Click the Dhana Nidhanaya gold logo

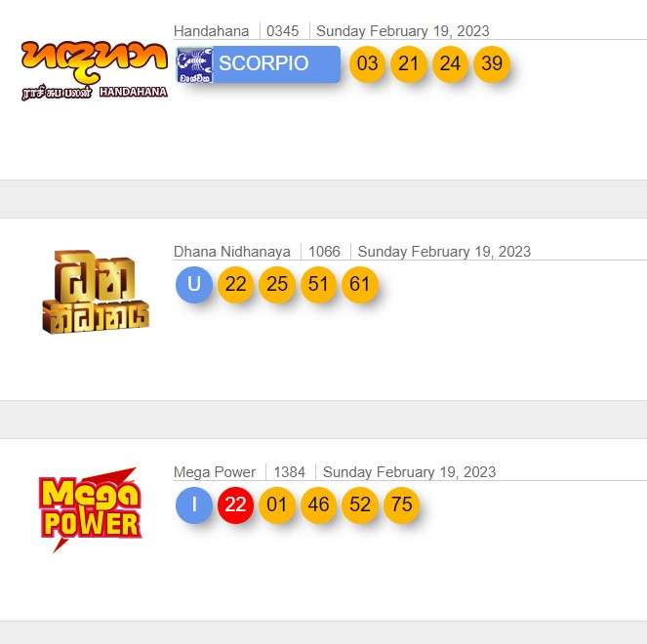click(x=96, y=292)
